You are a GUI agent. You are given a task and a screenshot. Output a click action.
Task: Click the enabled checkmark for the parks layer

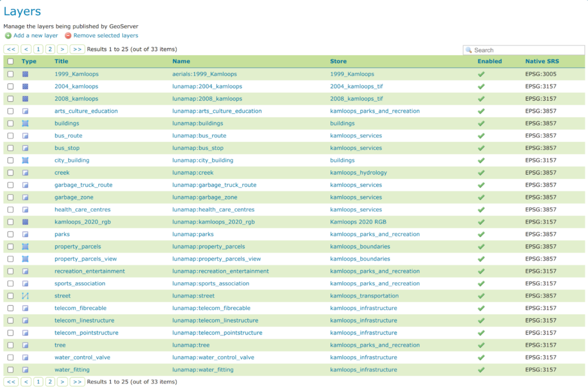coord(481,235)
